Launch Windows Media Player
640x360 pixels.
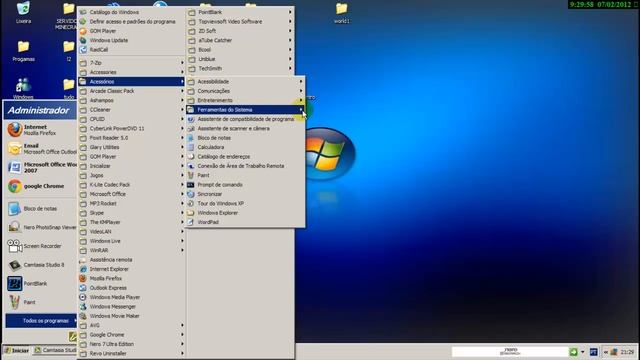click(x=131, y=297)
